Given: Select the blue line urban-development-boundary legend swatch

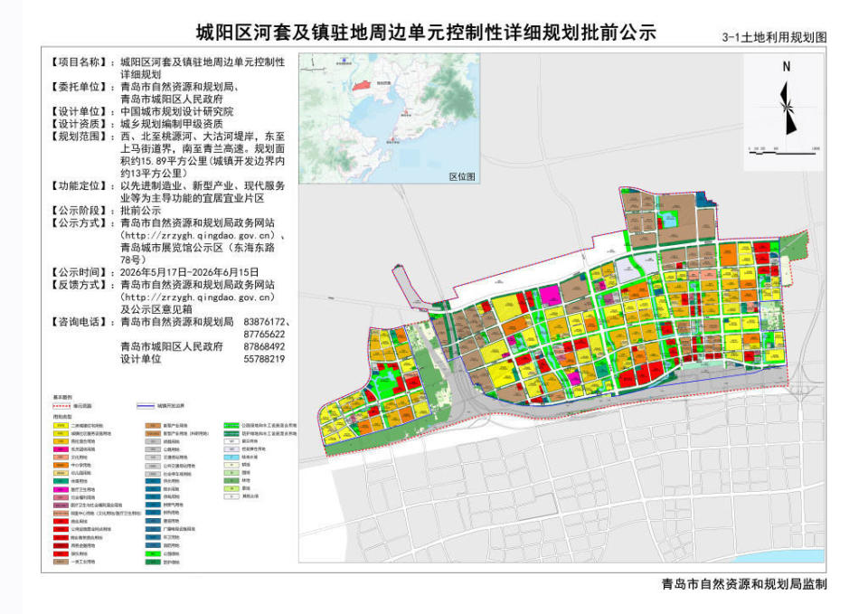Looking at the screenshot, I should pos(146,406).
